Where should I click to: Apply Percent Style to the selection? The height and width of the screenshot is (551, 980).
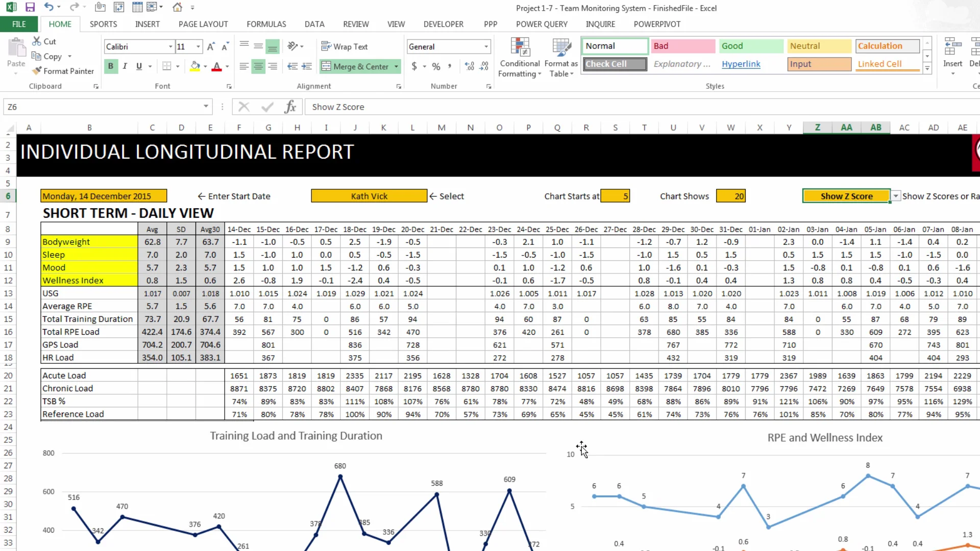click(x=435, y=66)
